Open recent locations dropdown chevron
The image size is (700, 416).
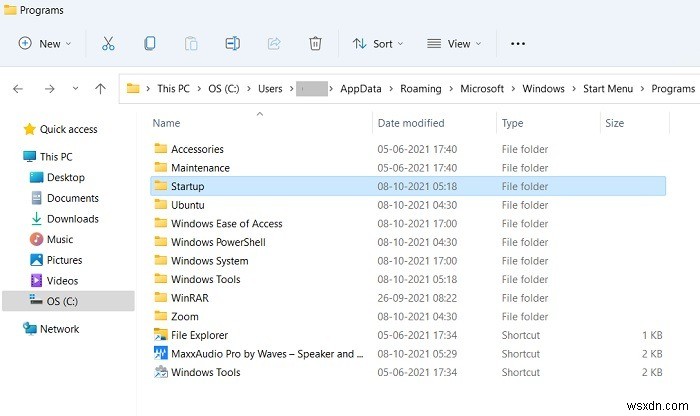tap(75, 88)
